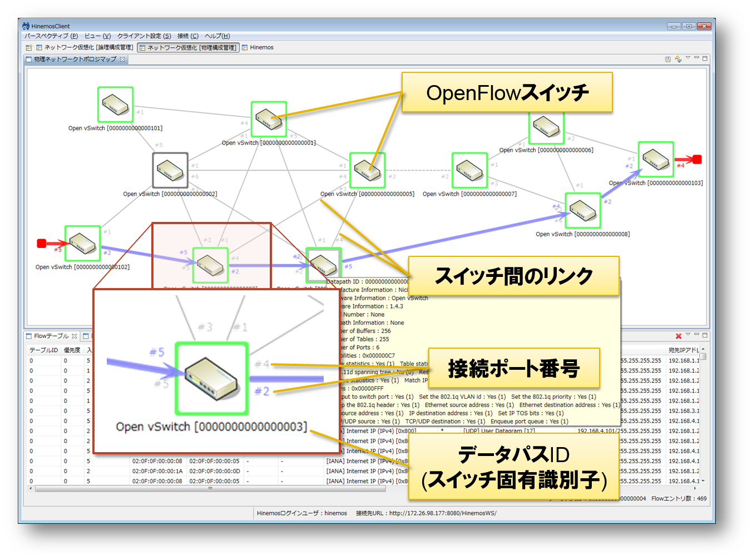Minimize the Flow table view panel
This screenshot has height=560, width=752.
(696, 334)
